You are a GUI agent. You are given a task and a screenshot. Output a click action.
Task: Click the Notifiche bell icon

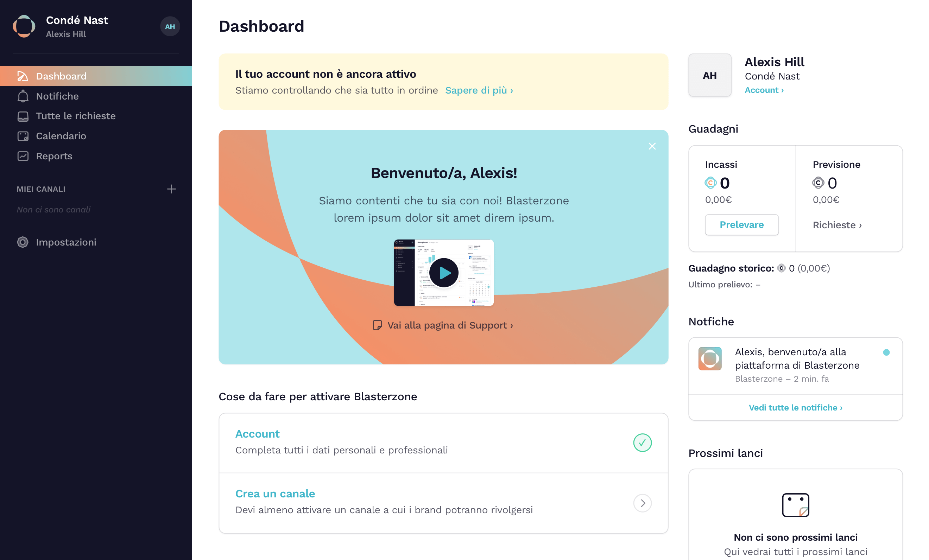(23, 96)
